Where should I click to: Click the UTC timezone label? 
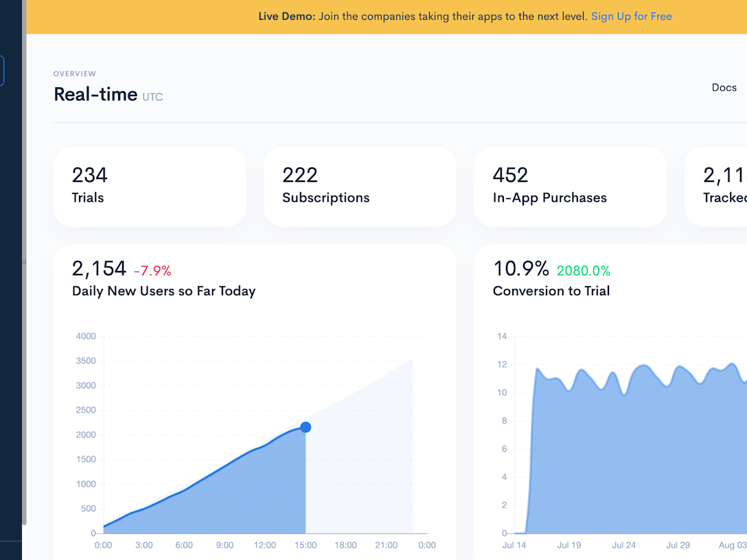click(152, 97)
